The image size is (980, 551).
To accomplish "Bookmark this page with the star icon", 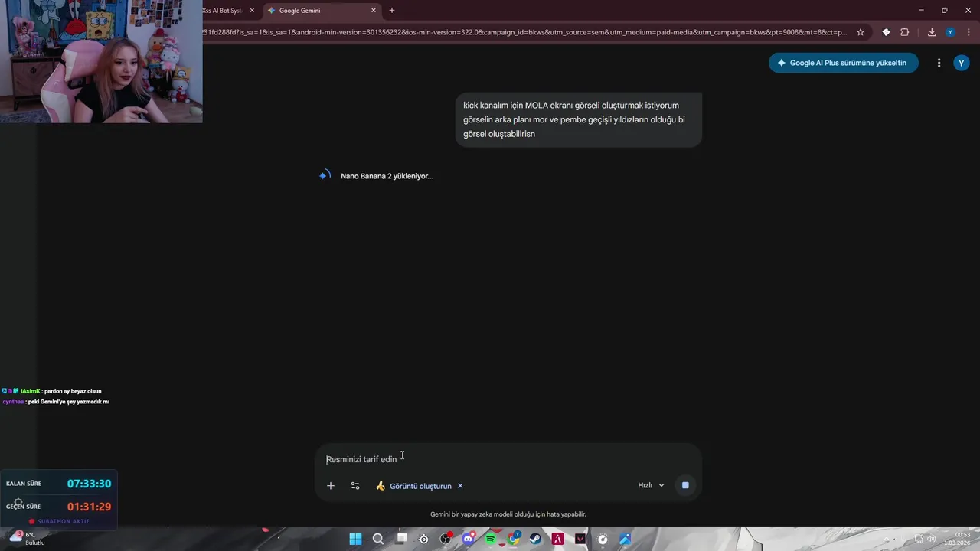I will click(x=861, y=32).
